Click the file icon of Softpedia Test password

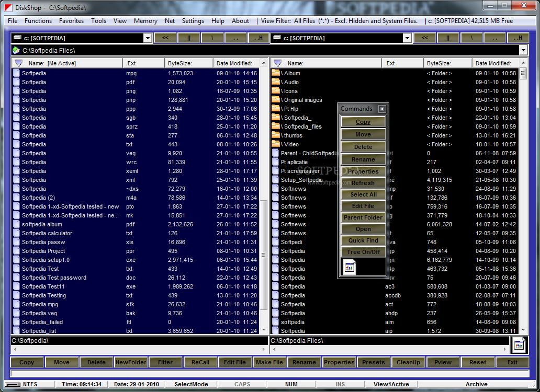point(16,278)
